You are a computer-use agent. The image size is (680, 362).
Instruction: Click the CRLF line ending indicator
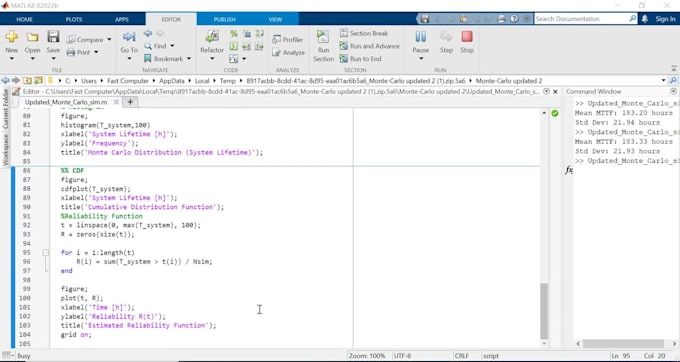point(461,355)
